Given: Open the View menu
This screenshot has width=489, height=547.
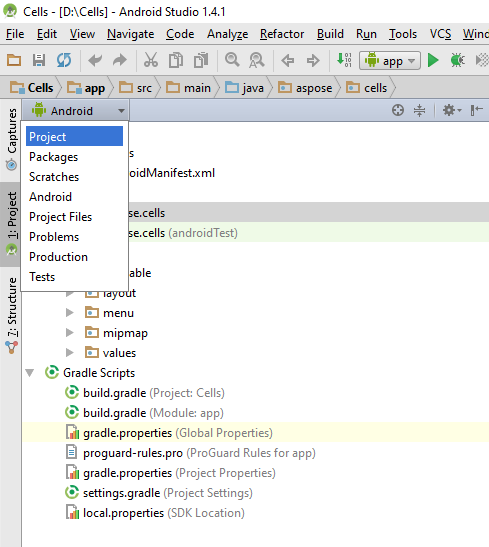Looking at the screenshot, I should point(82,34).
